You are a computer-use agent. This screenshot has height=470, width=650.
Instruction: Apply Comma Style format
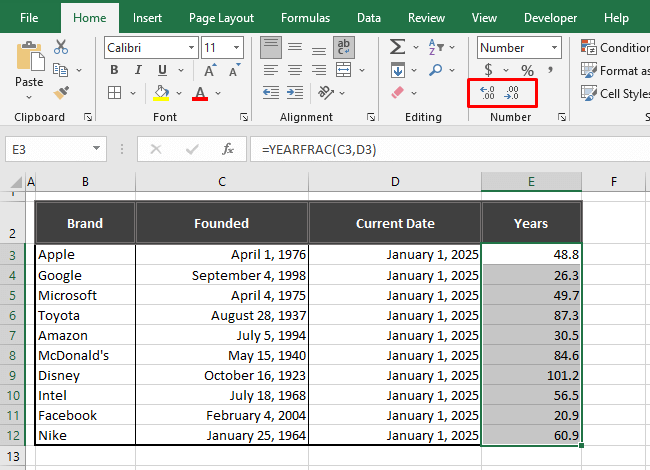point(551,70)
